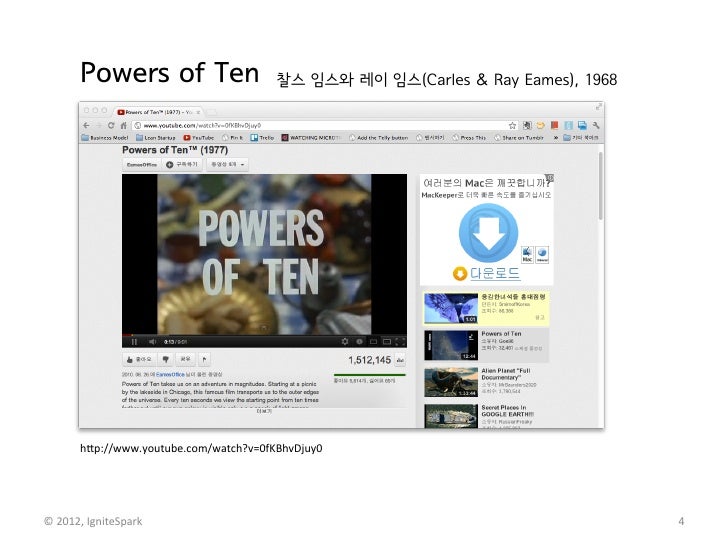Show more bookmarks with the chevron
This screenshot has width=728, height=546.
coord(555,138)
